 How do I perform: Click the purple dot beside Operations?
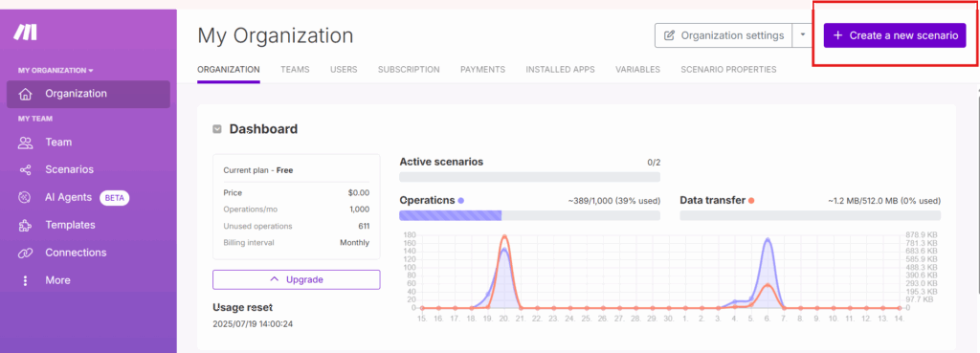tap(460, 201)
